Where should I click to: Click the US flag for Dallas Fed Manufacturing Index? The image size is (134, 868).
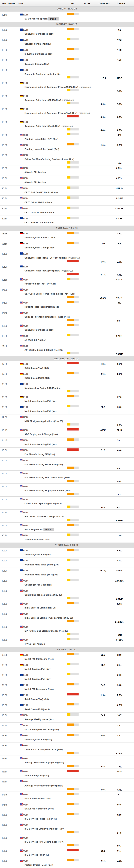(22, 155)
